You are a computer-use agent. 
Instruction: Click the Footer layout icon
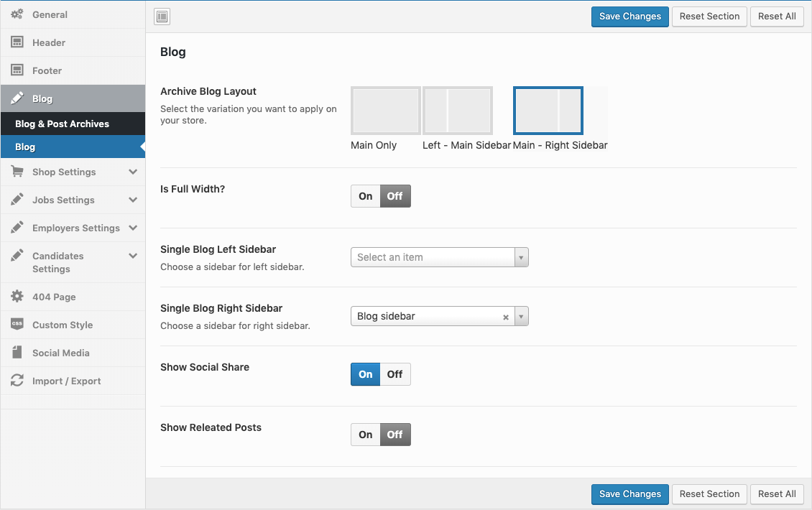pyautogui.click(x=17, y=70)
